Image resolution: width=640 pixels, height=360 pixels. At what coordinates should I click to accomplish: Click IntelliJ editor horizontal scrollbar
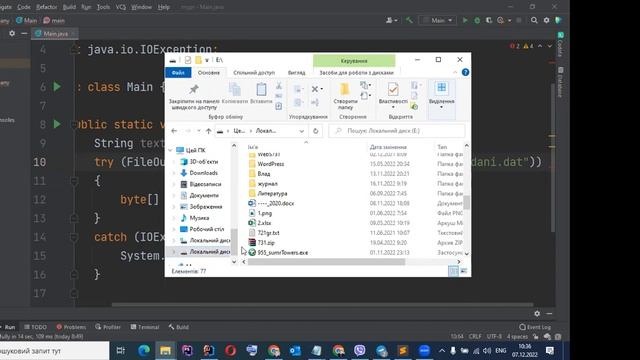pos(322,304)
